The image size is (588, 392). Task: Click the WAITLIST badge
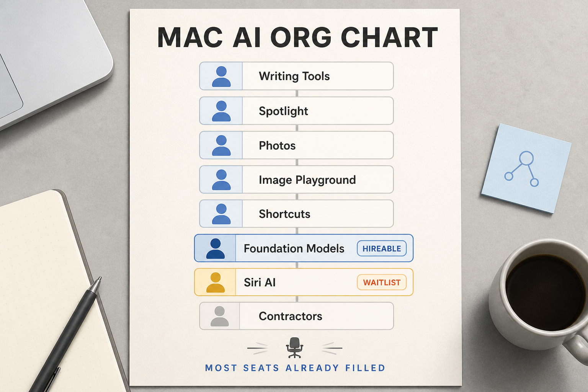point(382,283)
